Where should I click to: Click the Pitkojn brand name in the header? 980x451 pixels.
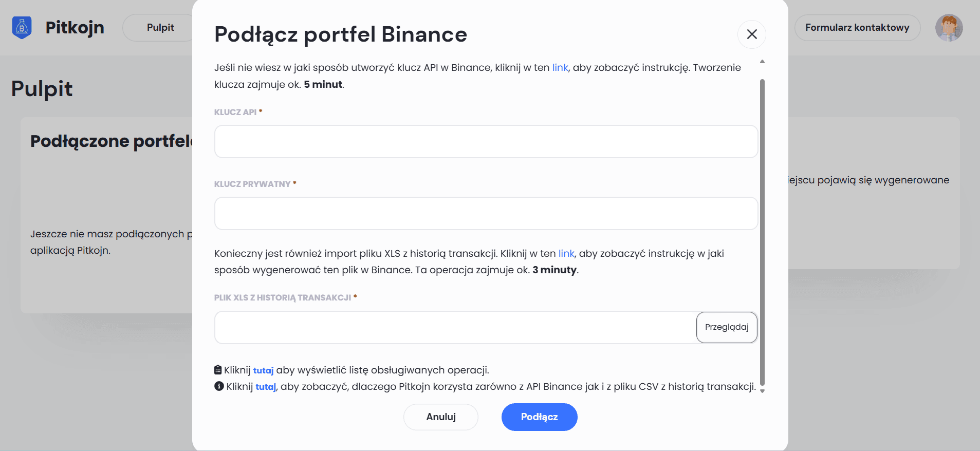75,27
